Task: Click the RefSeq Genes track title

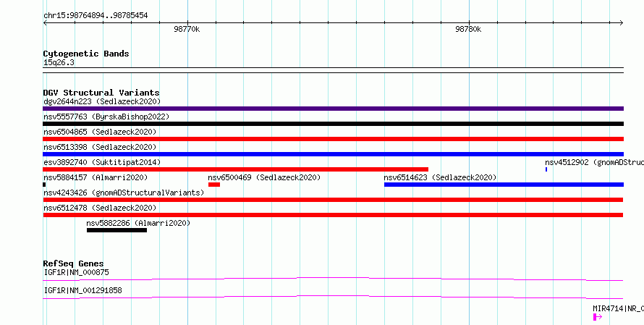Action: [x=73, y=263]
